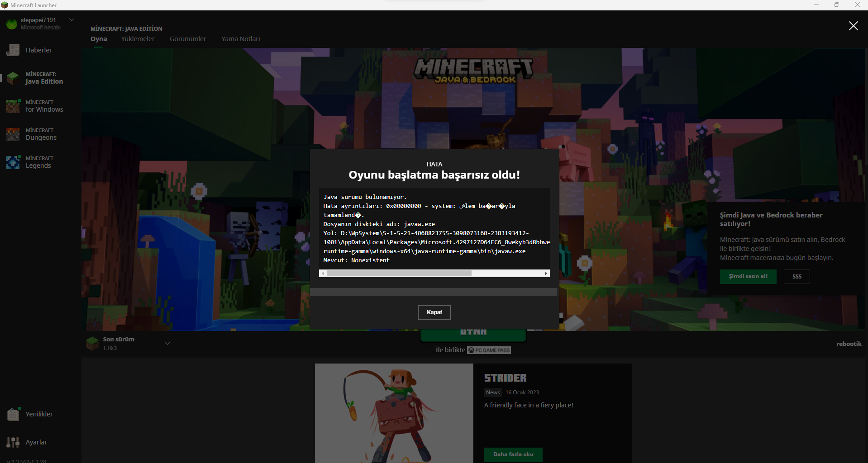The width and height of the screenshot is (868, 463).
Task: Select the Minecraft Java Edition grass block icon
Action: pyautogui.click(x=13, y=78)
